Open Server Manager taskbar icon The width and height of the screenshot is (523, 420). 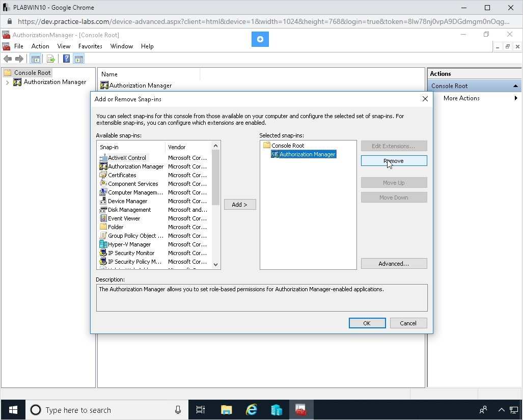click(276, 410)
